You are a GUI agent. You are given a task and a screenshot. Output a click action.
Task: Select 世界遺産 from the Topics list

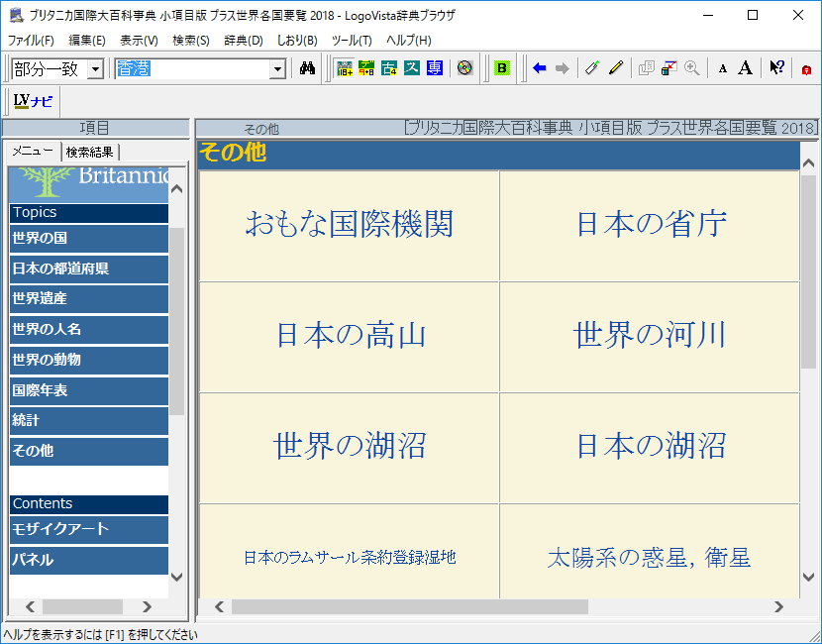pyautogui.click(x=89, y=298)
